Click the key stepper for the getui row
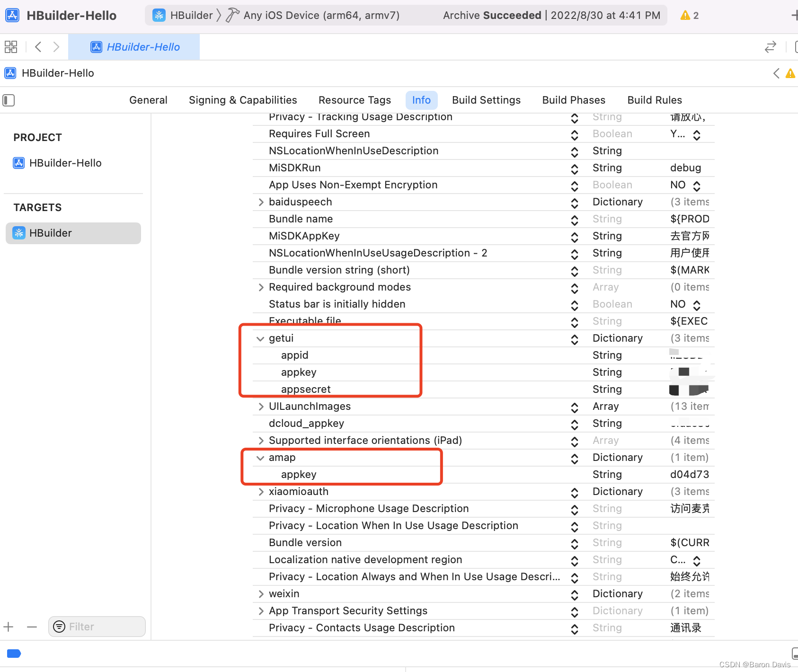Image resolution: width=798 pixels, height=672 pixels. pos(575,339)
